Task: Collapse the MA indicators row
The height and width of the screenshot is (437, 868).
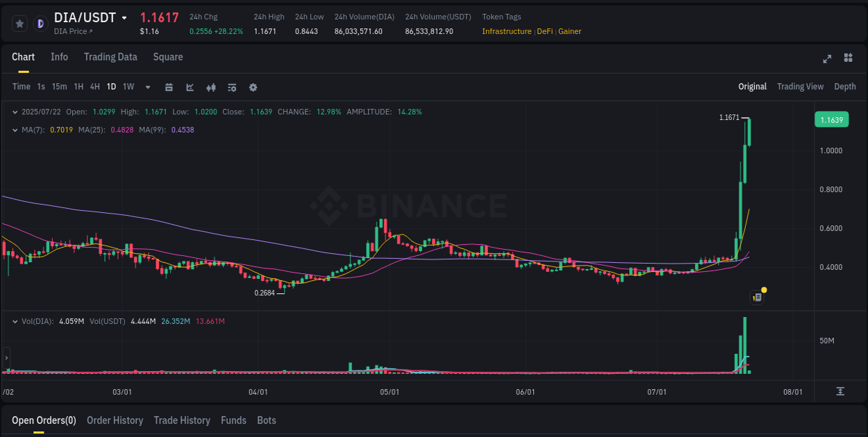Action: (x=15, y=130)
